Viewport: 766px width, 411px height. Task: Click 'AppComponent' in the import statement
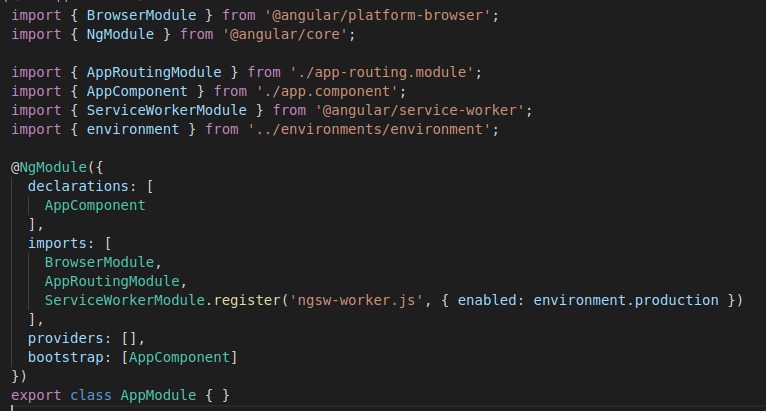(x=137, y=91)
